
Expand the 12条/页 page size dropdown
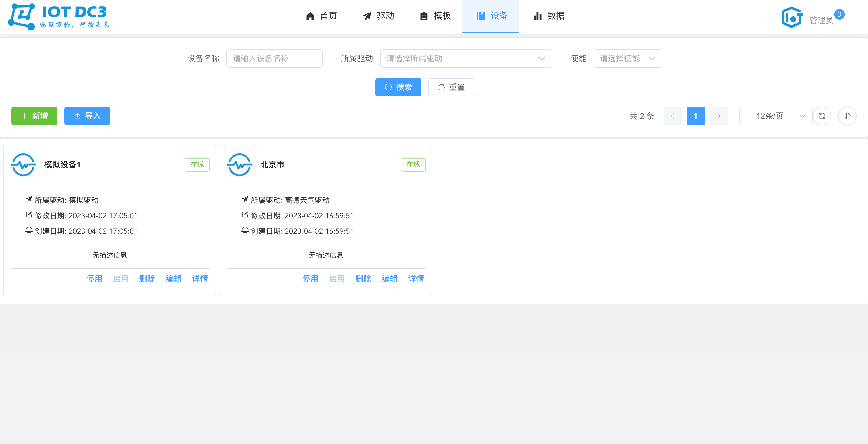coord(776,116)
